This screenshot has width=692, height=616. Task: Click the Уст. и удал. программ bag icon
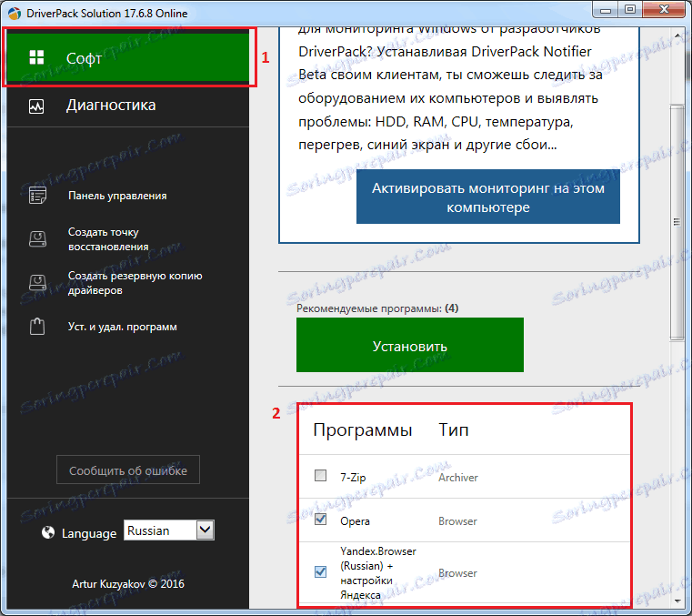click(37, 327)
